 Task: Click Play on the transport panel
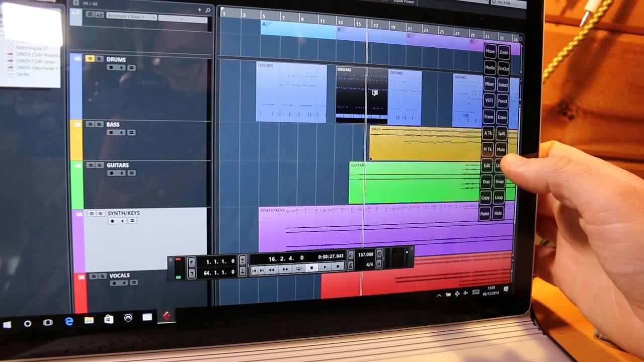[325, 267]
